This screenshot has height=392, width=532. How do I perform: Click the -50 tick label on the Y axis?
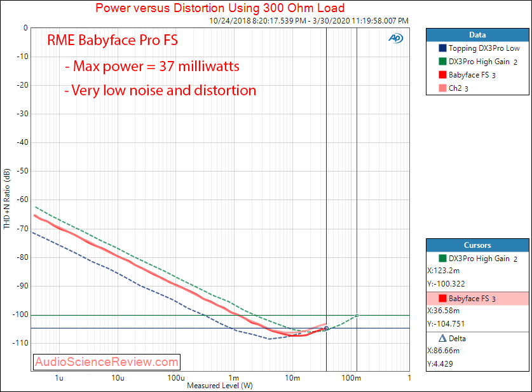[x=22, y=171]
